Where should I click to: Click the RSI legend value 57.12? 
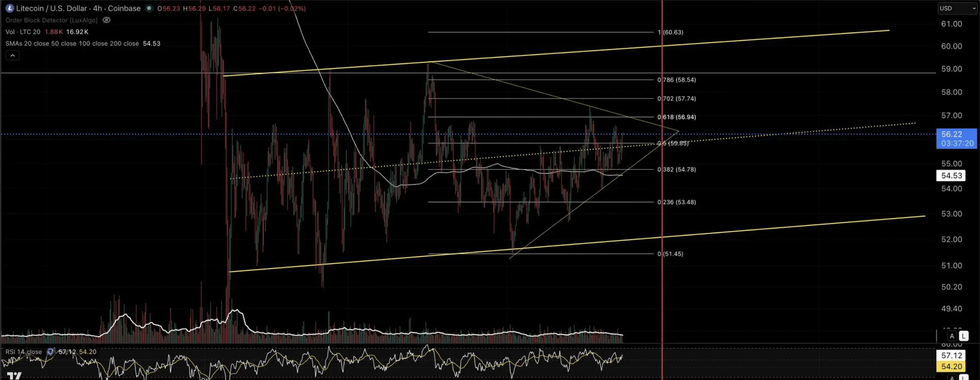coord(67,352)
